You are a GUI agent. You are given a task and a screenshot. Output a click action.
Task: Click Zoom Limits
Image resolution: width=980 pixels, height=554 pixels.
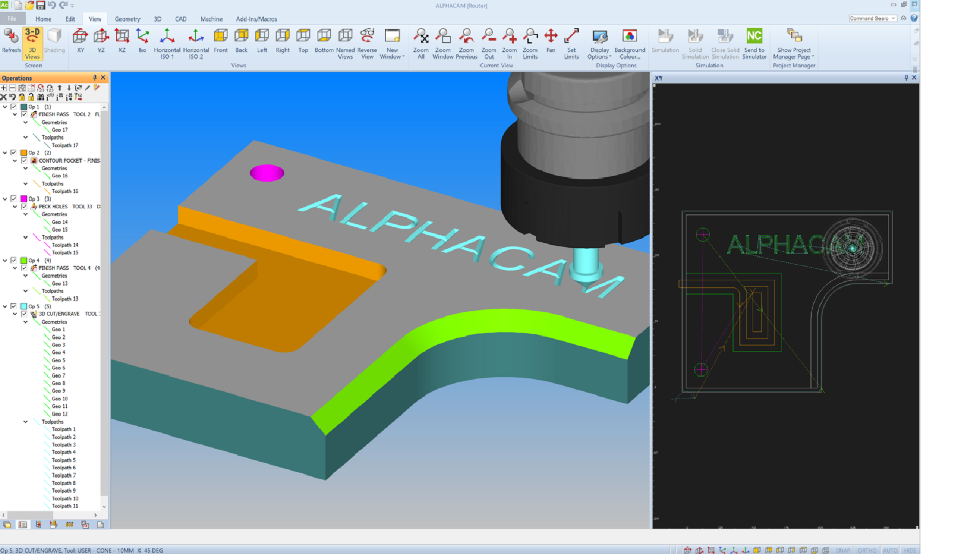pos(530,44)
